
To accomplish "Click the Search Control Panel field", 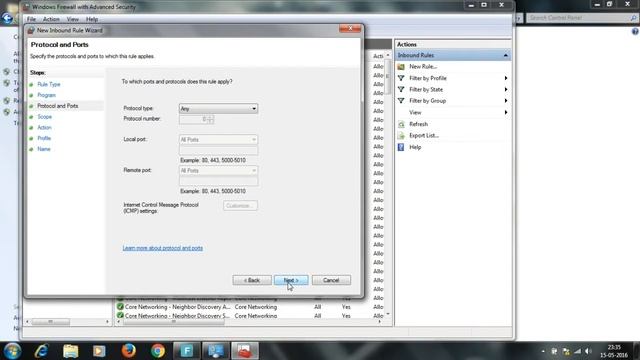I will (x=582, y=18).
